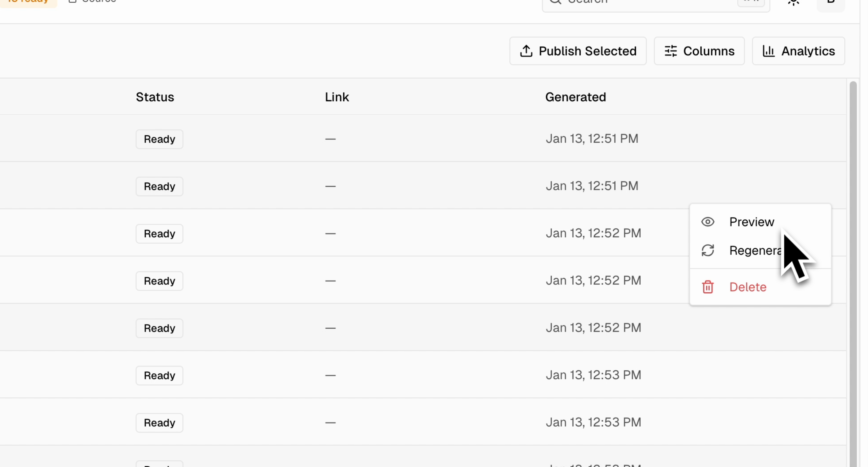Click the search magnifier icon
This screenshot has height=467, width=868.
(x=555, y=2)
